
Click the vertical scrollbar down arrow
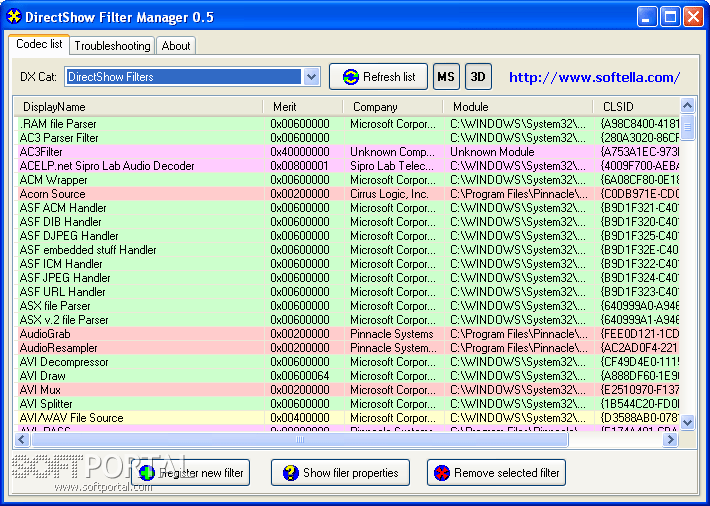[687, 422]
